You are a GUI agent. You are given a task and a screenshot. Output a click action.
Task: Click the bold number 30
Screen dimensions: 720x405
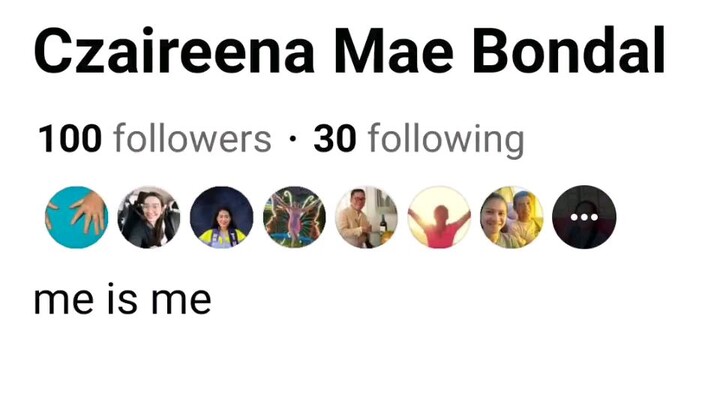click(x=335, y=139)
